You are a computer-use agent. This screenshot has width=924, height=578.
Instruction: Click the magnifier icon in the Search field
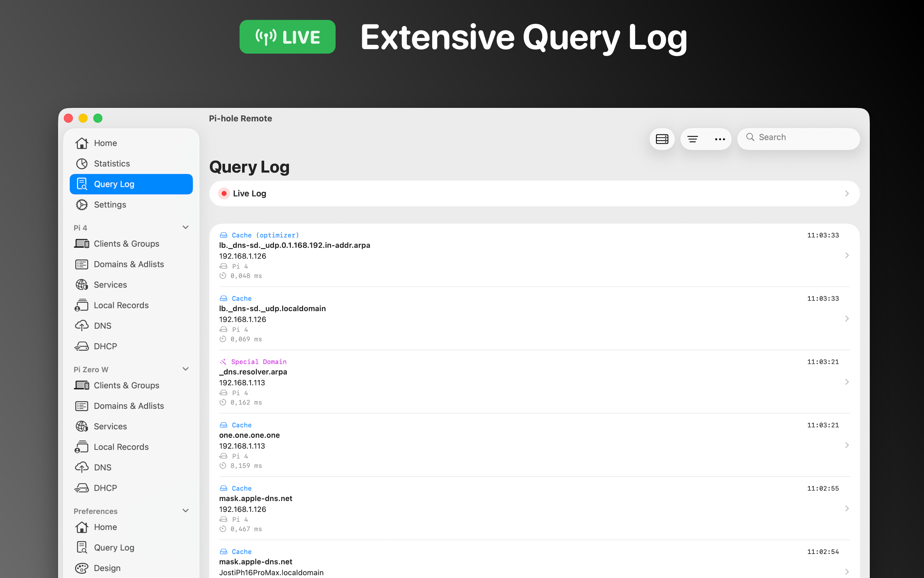pyautogui.click(x=750, y=137)
